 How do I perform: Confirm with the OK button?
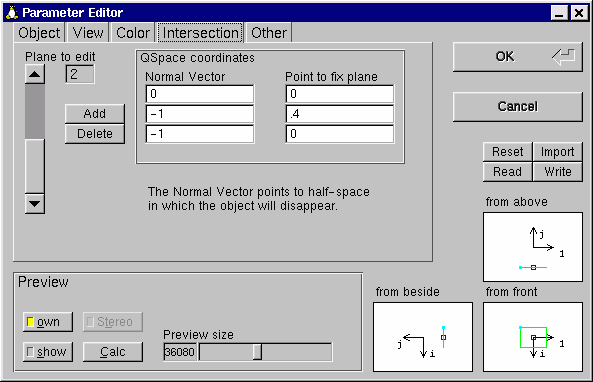517,57
